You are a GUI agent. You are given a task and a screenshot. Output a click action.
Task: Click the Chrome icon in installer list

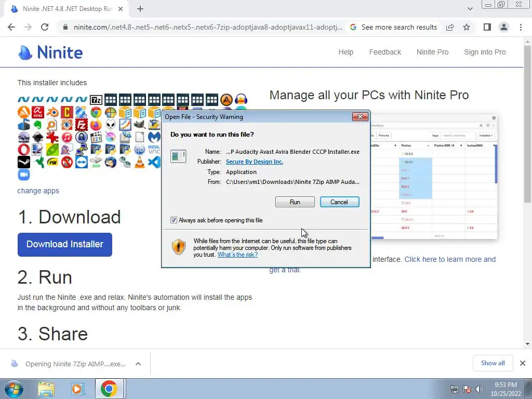click(x=96, y=112)
